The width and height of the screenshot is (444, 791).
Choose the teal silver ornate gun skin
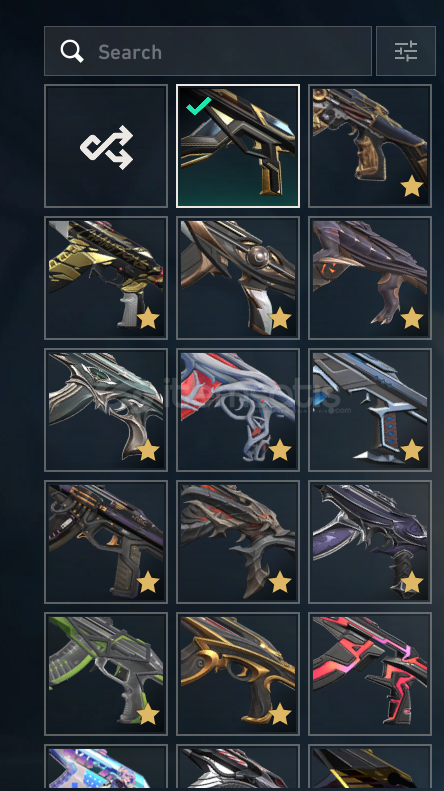click(x=106, y=410)
